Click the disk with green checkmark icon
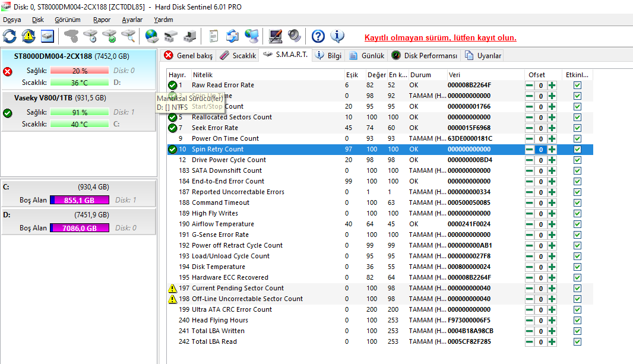The width and height of the screenshot is (633, 364). [x=109, y=36]
